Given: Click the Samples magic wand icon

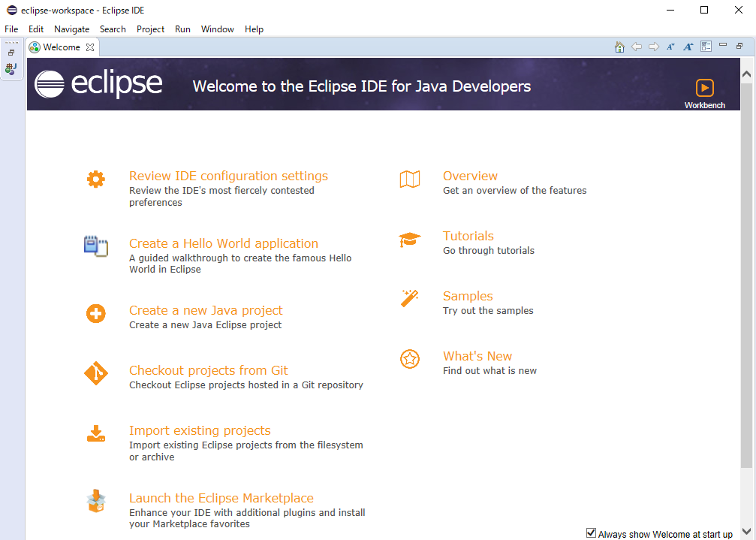Looking at the screenshot, I should 410,298.
